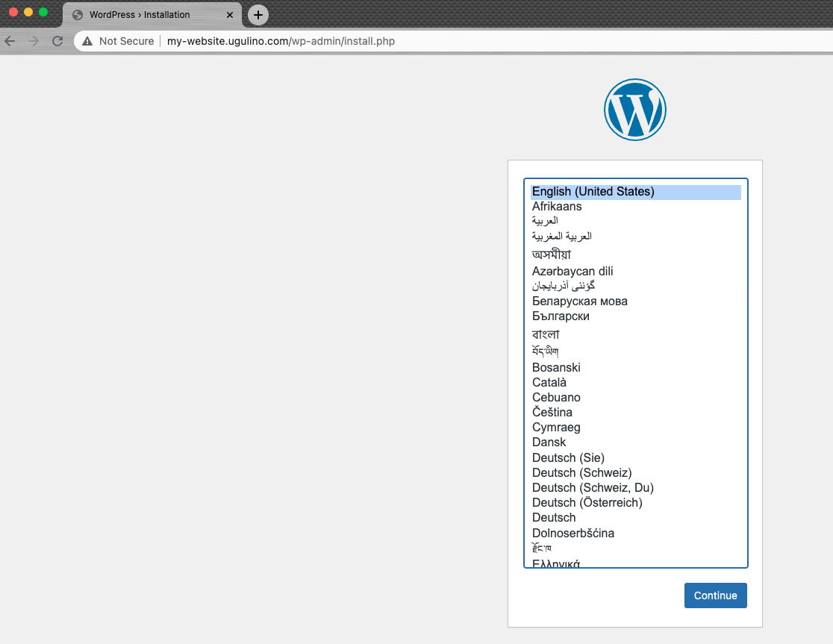
Task: Click the address bar URL
Action: pyautogui.click(x=281, y=41)
